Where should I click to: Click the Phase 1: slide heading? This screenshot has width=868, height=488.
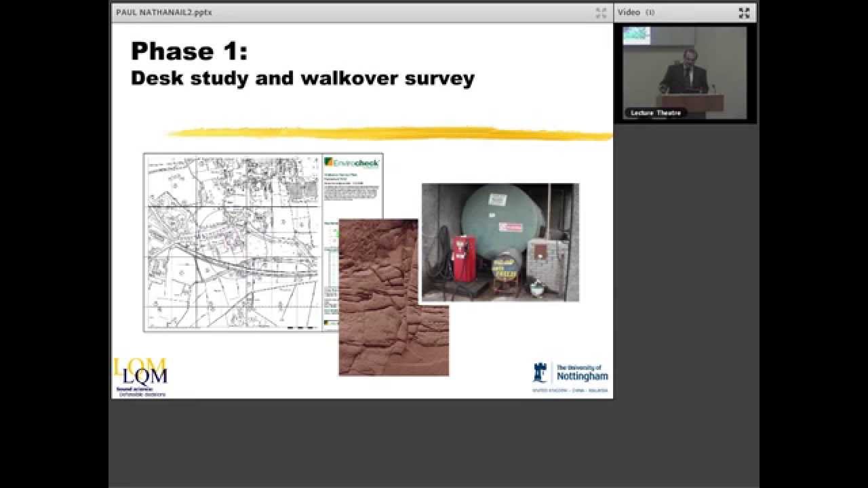pos(189,51)
